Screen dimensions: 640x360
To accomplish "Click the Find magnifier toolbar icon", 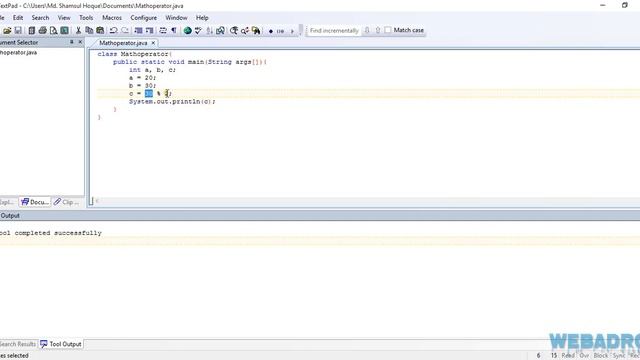I will click(234, 31).
